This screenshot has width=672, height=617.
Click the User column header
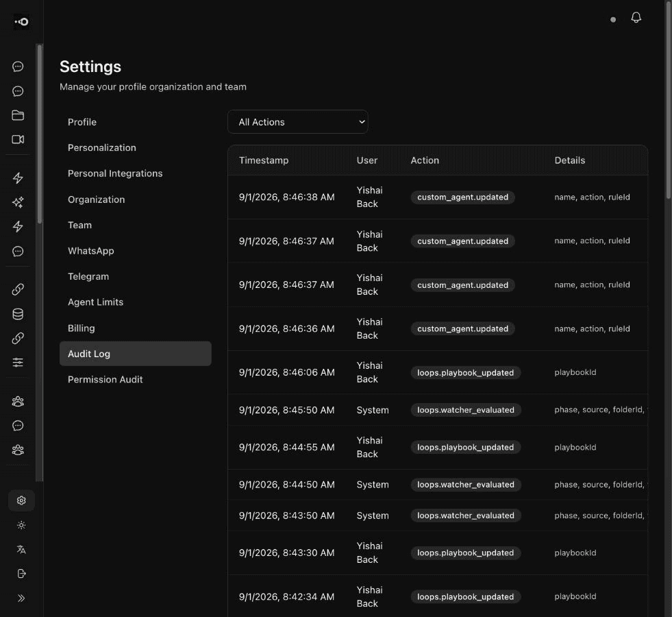tap(367, 160)
